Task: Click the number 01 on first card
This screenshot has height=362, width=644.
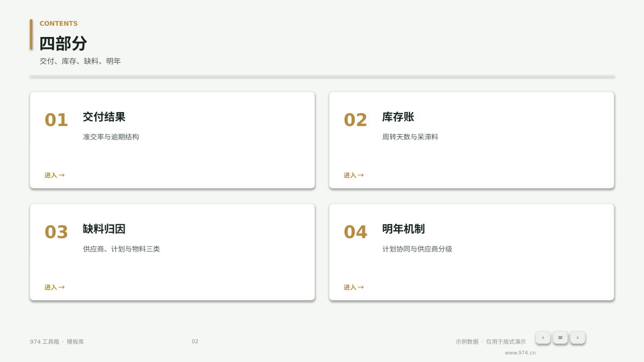Action: pos(56,120)
